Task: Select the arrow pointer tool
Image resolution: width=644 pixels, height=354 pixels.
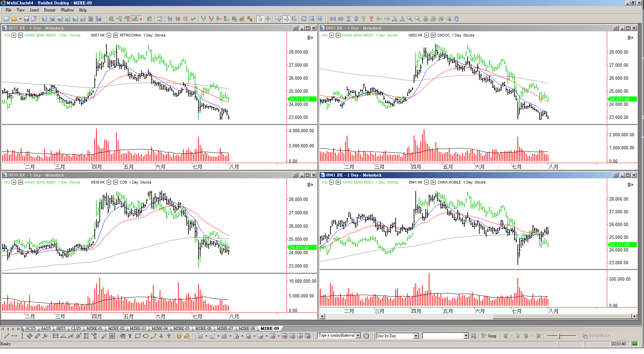Action: 260,19
